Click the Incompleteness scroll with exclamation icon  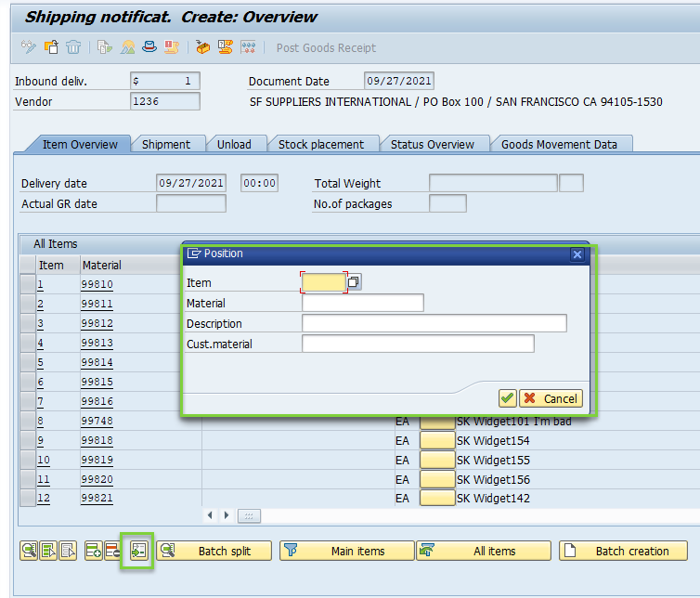[x=172, y=47]
